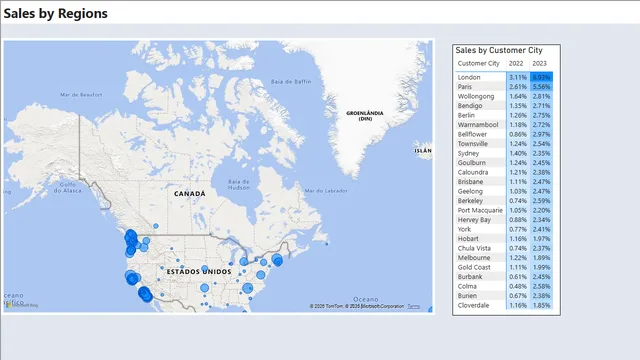Select the Berkeley city name
The image size is (640, 360).
pos(470,200)
